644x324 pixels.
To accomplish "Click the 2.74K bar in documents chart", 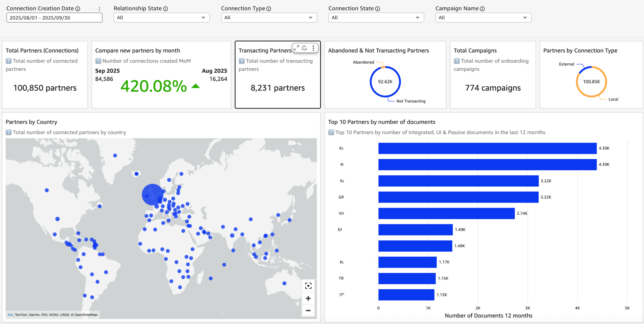I will [446, 213].
